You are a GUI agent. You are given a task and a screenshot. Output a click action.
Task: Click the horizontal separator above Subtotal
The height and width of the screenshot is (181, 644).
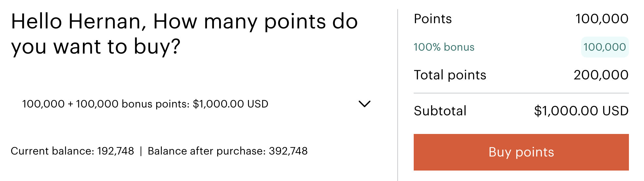521,93
